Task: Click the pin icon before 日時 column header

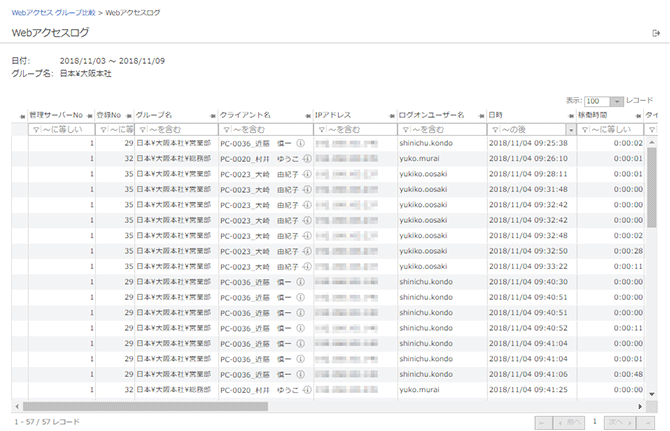Action: click(481, 116)
